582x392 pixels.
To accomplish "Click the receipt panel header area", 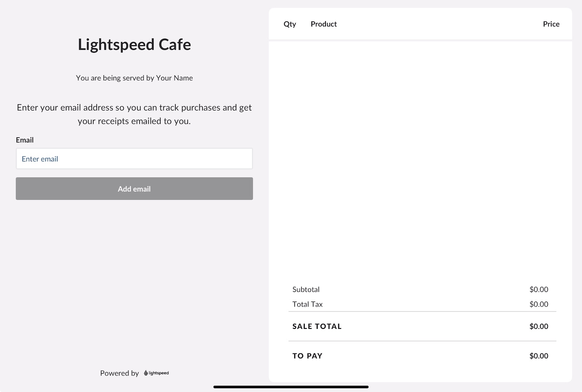I will click(x=420, y=24).
